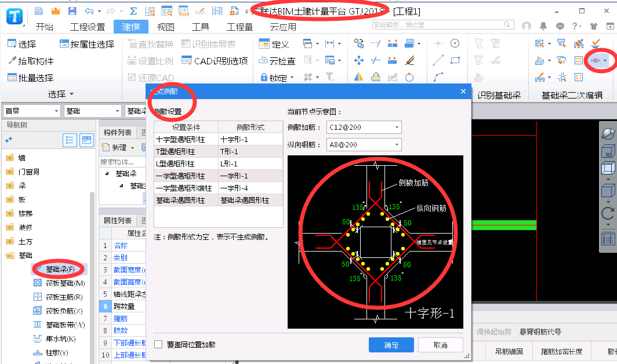Click the user avatar icon
The height and width of the screenshot is (364, 617).
527,26
